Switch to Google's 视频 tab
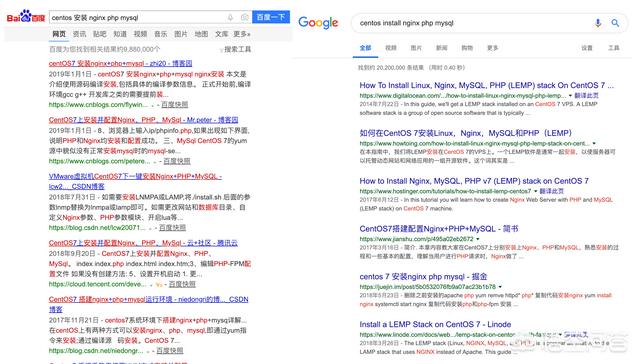 [x=391, y=48]
